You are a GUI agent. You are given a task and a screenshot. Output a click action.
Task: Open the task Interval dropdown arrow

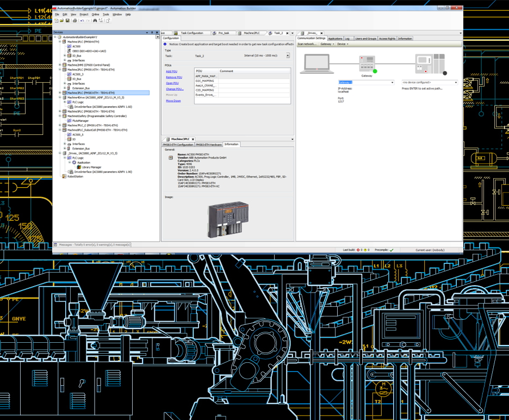(x=288, y=55)
